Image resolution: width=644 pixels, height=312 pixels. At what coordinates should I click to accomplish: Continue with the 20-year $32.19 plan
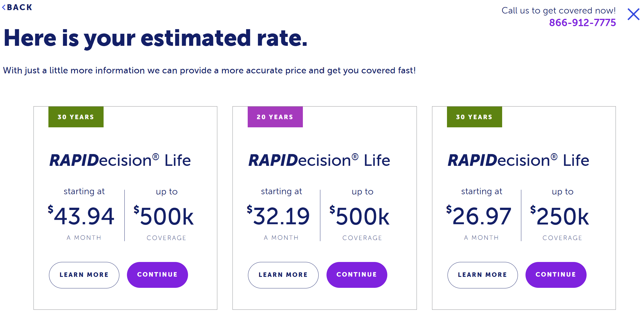tap(357, 275)
